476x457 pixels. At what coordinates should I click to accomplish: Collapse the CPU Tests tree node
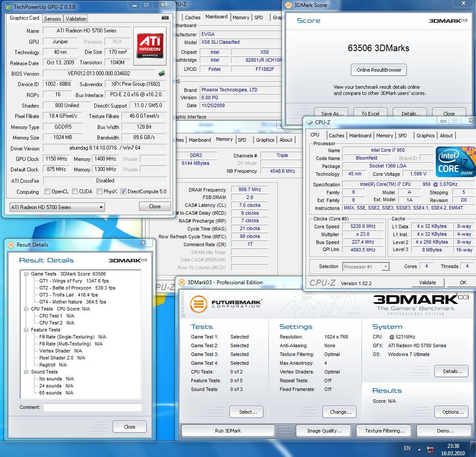26,309
